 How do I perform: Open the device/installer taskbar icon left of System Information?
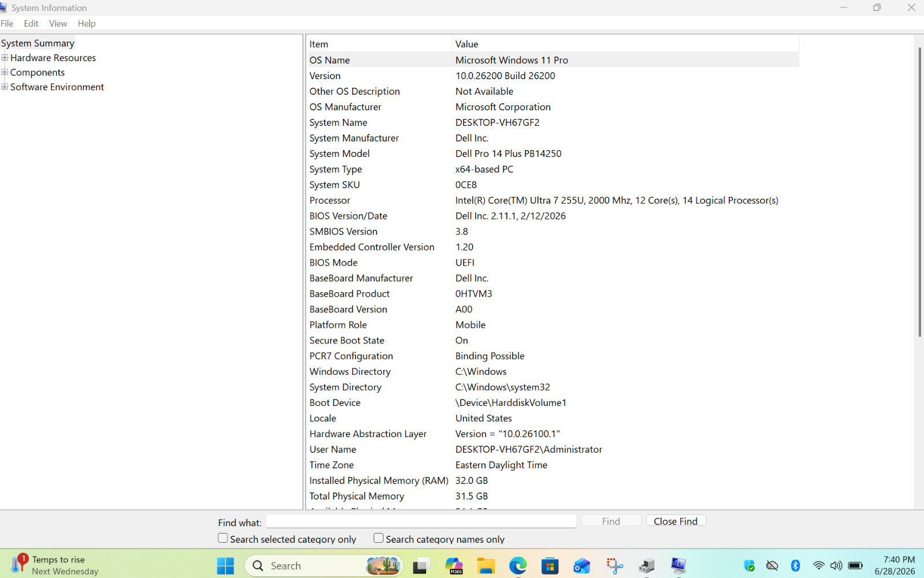point(647,566)
